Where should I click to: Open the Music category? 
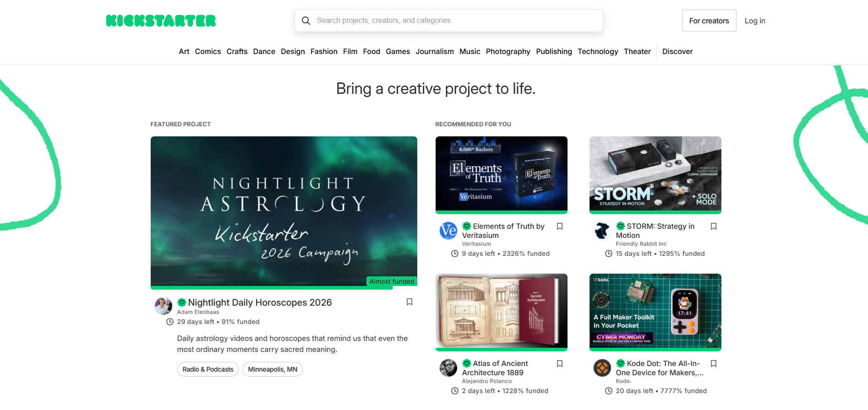point(470,51)
